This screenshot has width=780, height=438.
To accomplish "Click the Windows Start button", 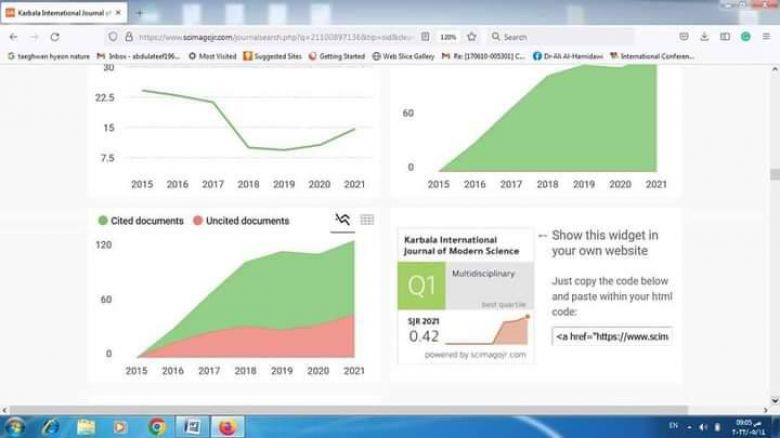I will tap(14, 426).
